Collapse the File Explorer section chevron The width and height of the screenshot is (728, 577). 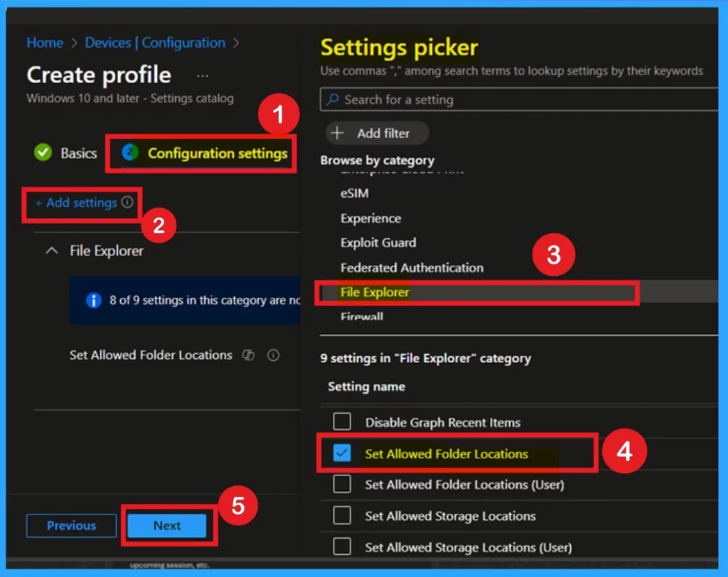tap(52, 251)
